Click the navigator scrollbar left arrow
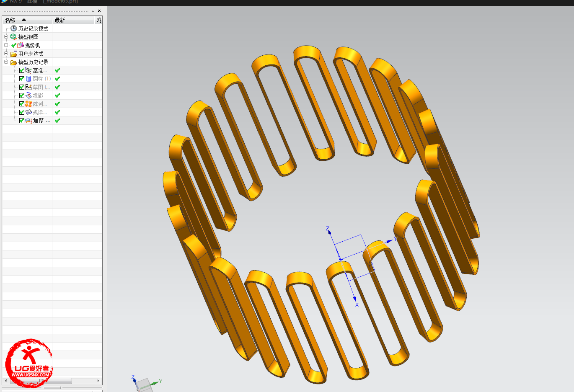The width and height of the screenshot is (574, 392). click(6, 381)
